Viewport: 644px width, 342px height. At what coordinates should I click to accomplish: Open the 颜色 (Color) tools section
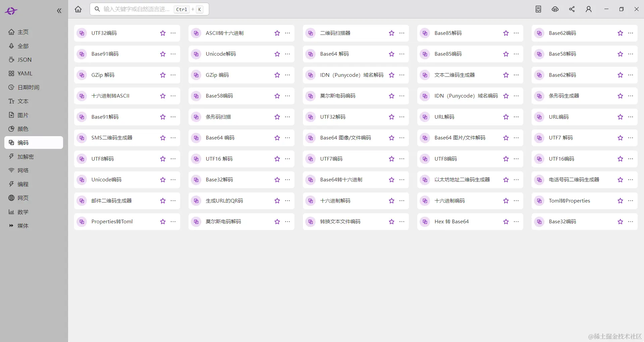[x=23, y=129]
